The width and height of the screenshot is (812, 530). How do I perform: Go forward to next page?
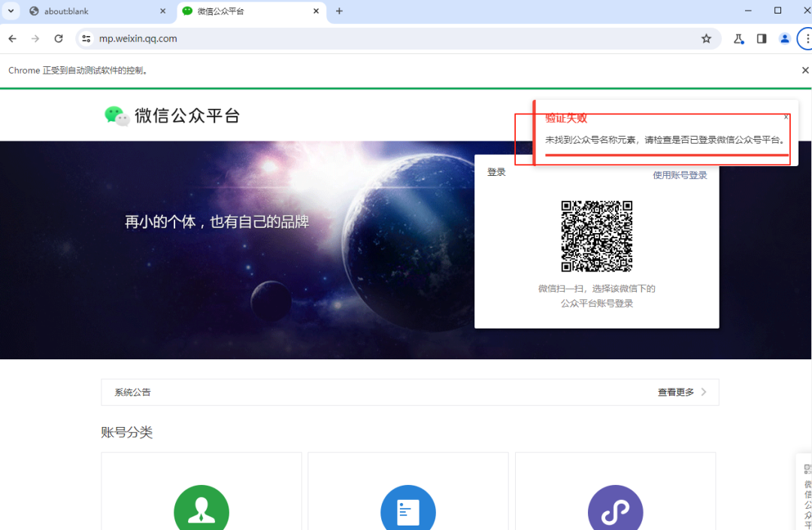pos(35,38)
